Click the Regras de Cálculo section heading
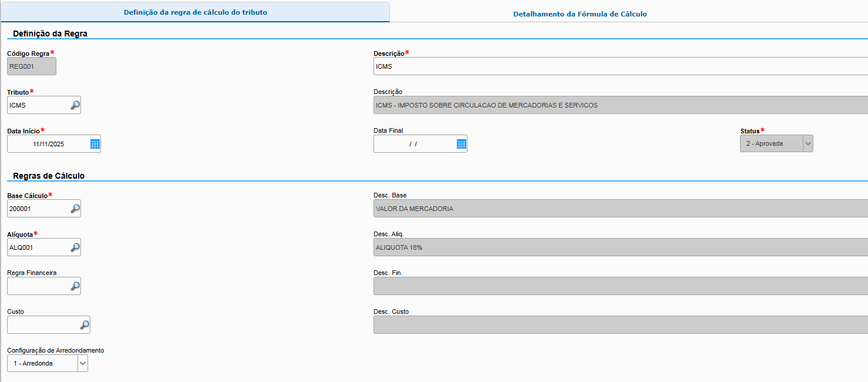The width and height of the screenshot is (868, 382). point(49,176)
